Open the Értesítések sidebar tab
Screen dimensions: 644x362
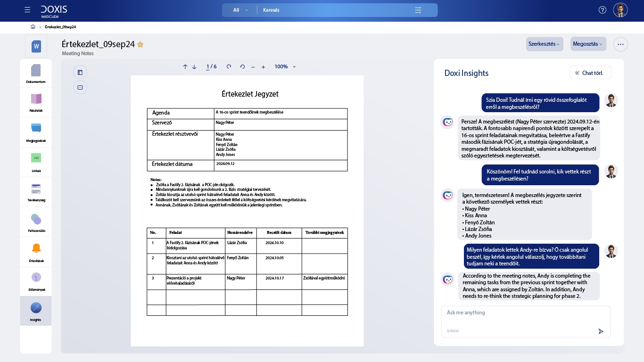coord(36,252)
